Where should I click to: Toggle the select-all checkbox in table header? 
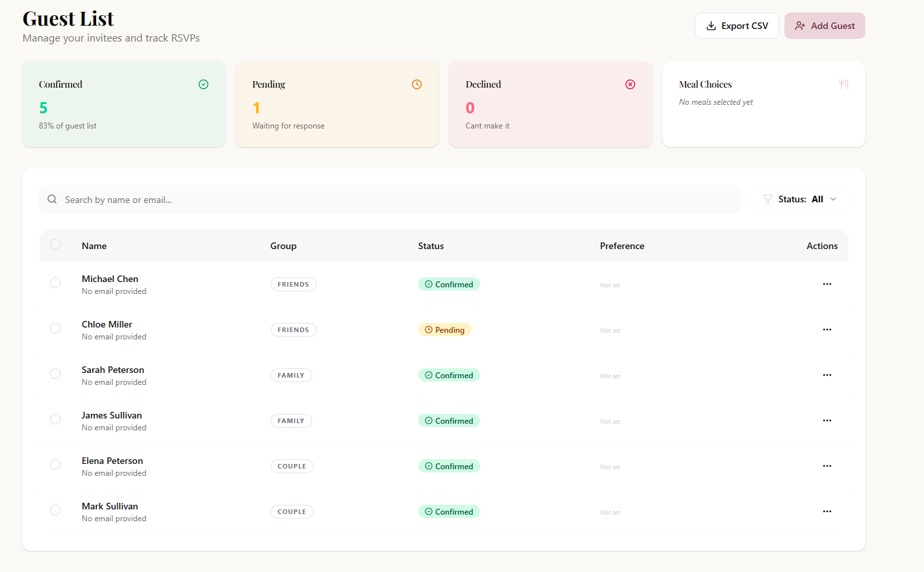[x=55, y=244]
